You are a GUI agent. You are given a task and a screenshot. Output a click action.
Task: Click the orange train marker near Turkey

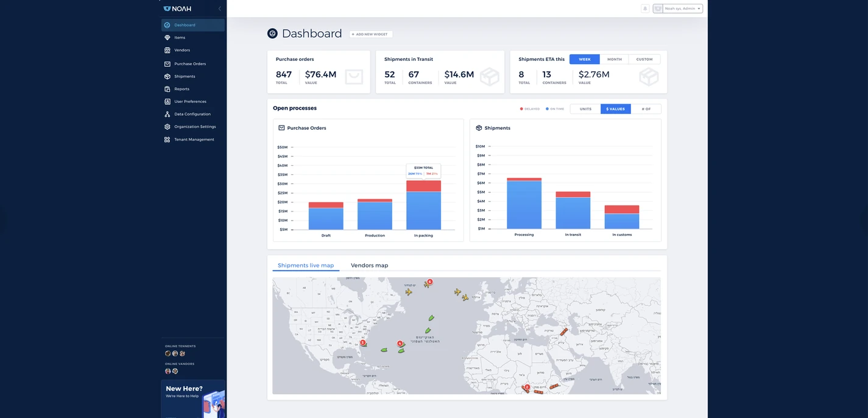564,332
